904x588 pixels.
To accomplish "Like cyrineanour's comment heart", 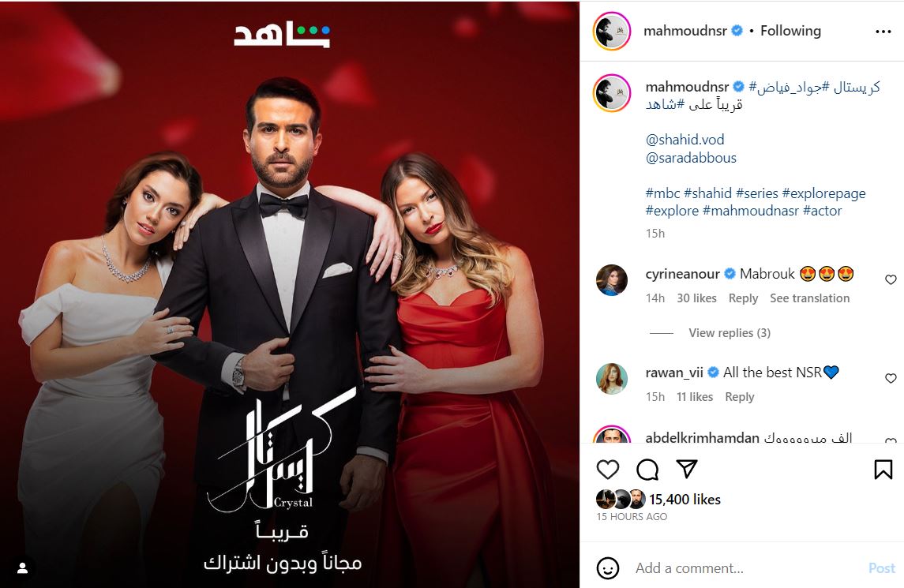I will coord(891,279).
